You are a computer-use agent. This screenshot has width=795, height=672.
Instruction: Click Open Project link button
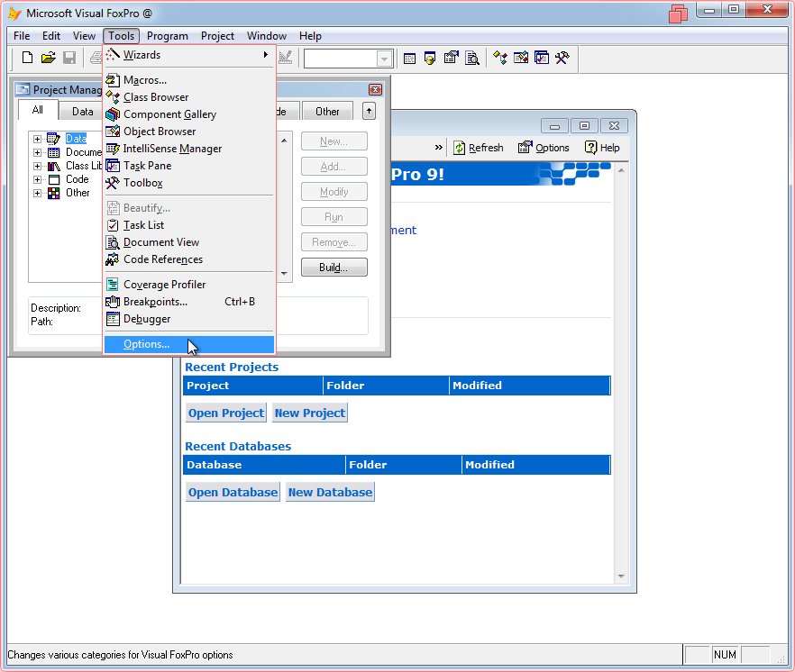[226, 413]
